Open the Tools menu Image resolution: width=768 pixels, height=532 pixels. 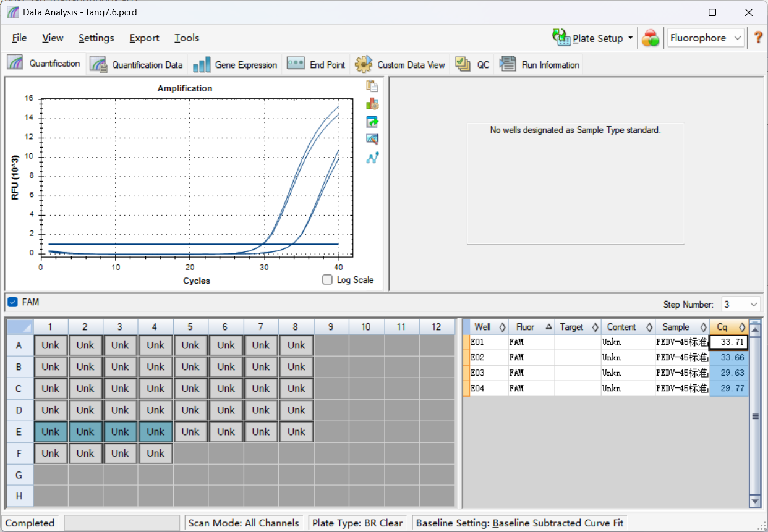[x=187, y=38]
